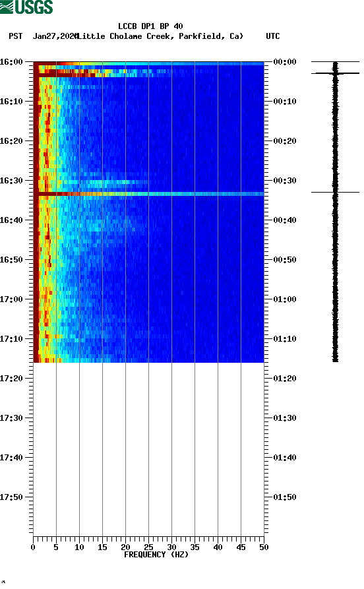This screenshot has height=589, width=364.
Task: Click the '16:50' PST time label
Action: click(x=11, y=260)
